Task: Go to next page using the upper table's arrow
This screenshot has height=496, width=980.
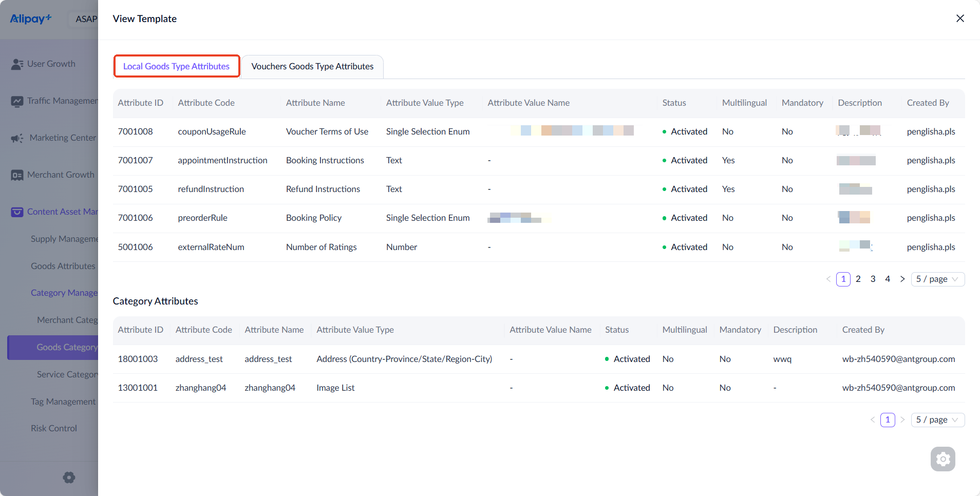Action: pos(902,279)
